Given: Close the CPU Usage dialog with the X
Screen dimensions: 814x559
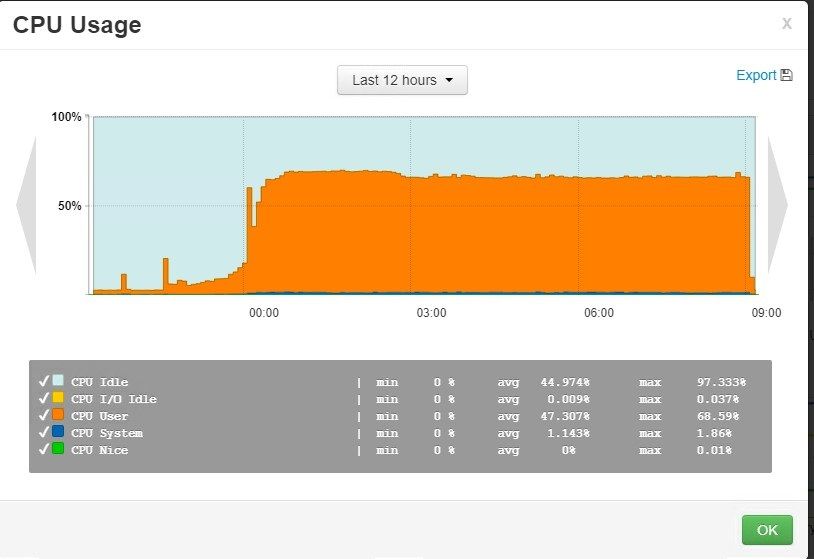Looking at the screenshot, I should (786, 24).
